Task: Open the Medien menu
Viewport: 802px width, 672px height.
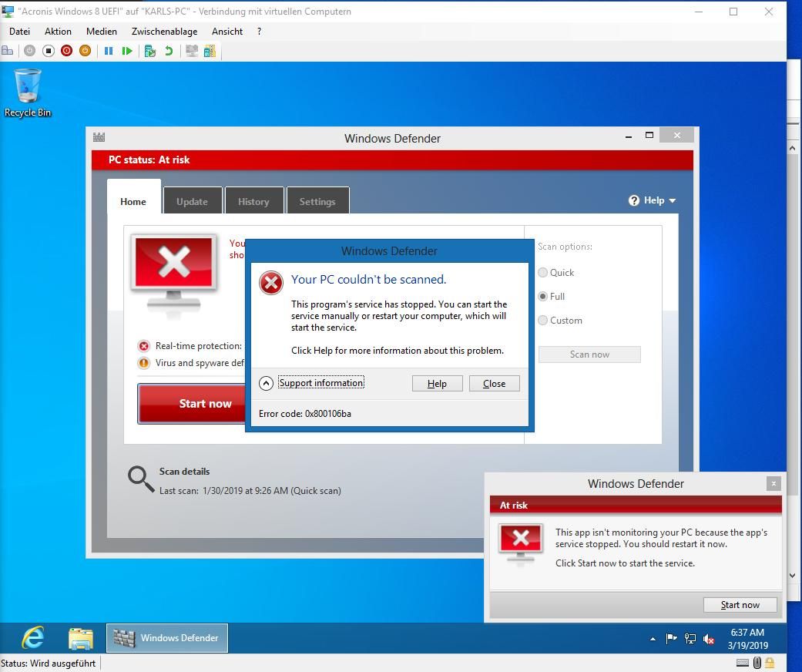Action: (x=101, y=32)
